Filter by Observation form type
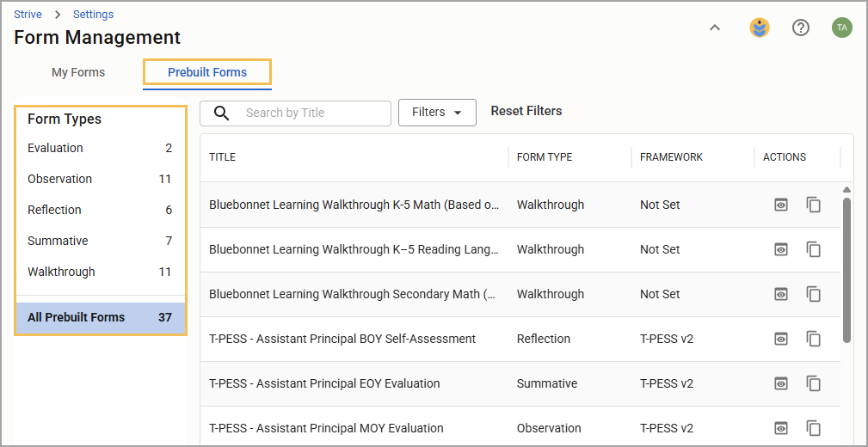Screen dimensions: 868x447 [100, 180]
